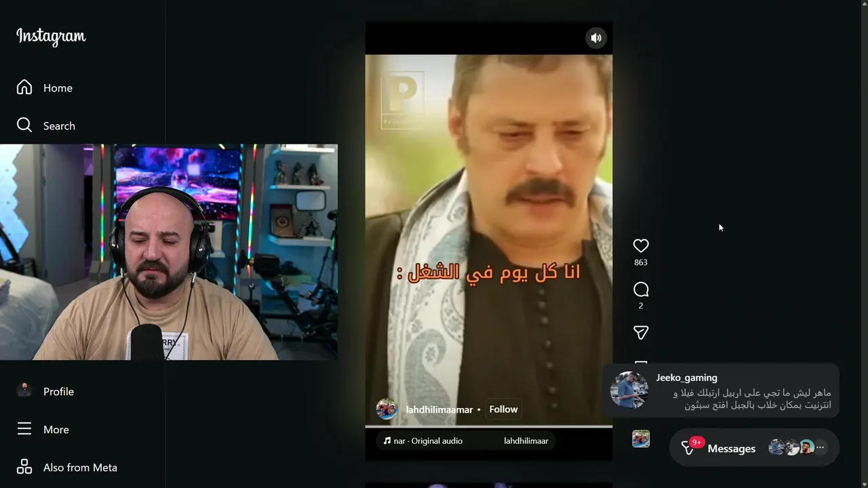Open Jeeko_gaming message notification
868x488 pixels.
(x=721, y=392)
